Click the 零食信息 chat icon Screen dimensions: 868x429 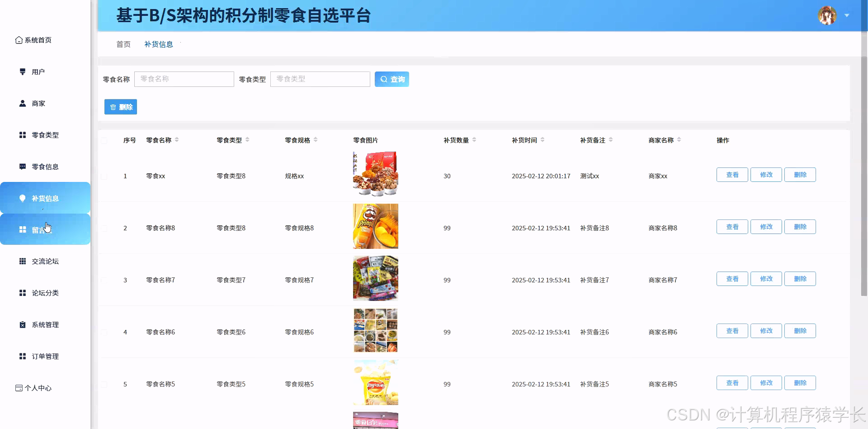(23, 167)
